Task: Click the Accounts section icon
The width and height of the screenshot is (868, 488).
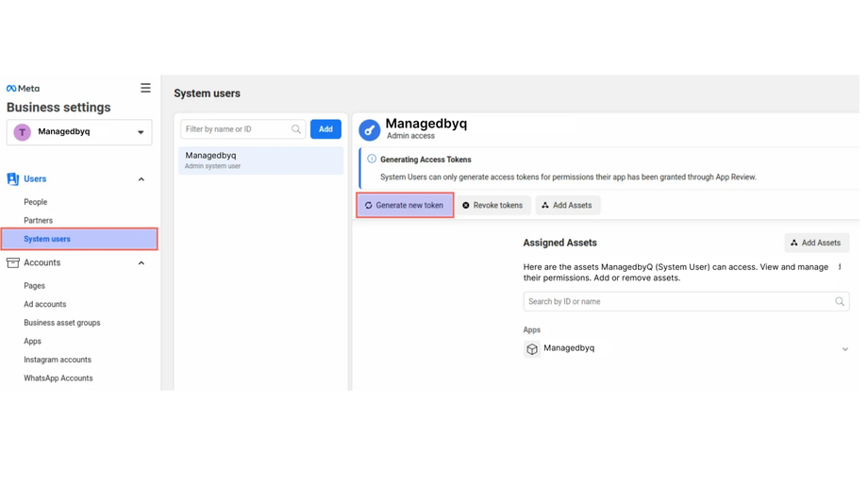Action: tap(13, 263)
